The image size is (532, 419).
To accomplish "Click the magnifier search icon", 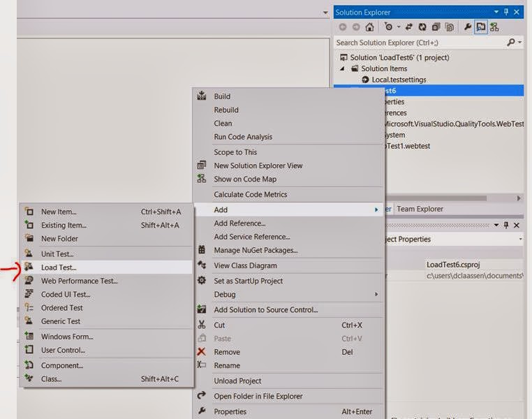I will [x=510, y=43].
